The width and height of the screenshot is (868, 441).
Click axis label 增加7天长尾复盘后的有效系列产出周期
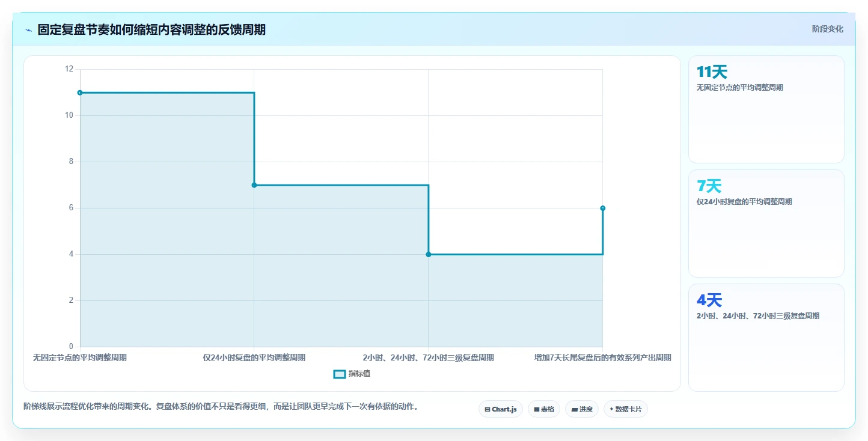coord(602,357)
